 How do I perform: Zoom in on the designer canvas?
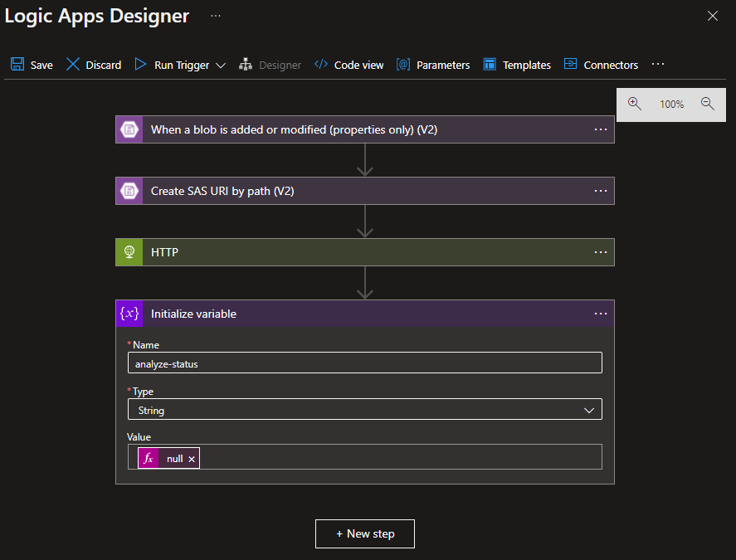point(635,104)
